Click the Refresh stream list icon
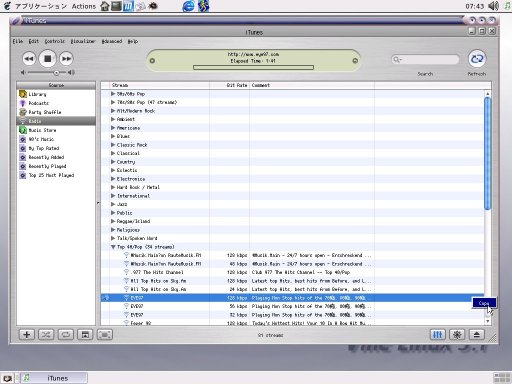 tap(477, 59)
